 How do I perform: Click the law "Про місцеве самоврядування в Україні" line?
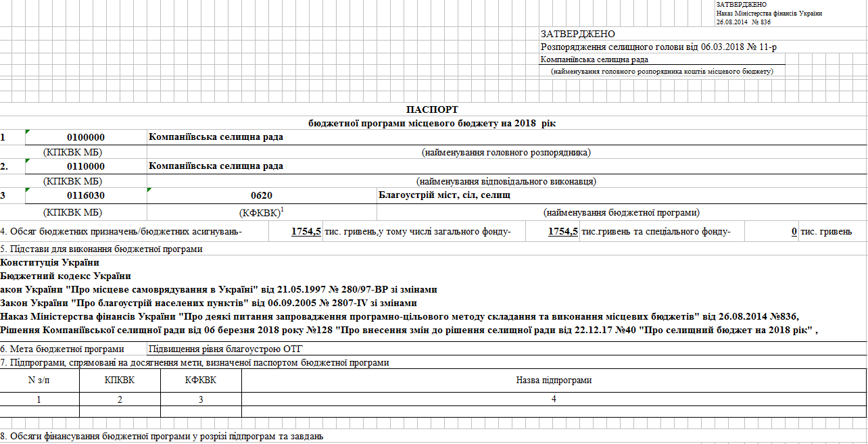[218, 289]
